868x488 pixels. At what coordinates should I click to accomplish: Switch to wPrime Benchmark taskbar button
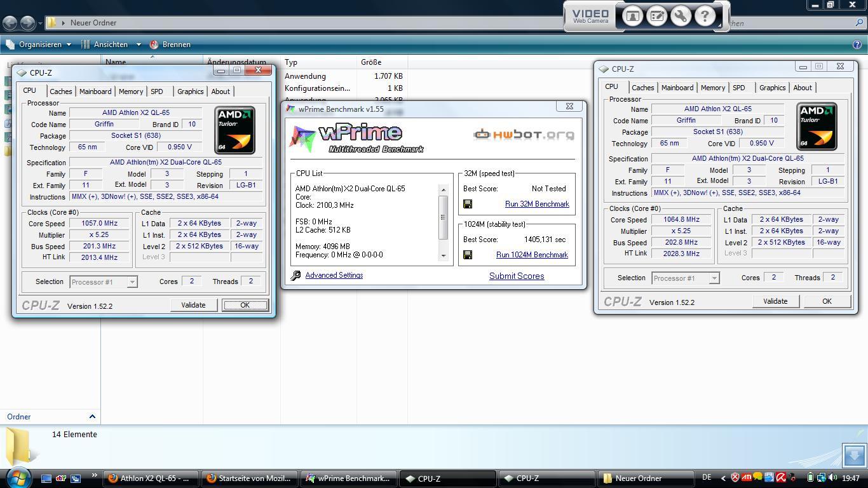click(349, 478)
